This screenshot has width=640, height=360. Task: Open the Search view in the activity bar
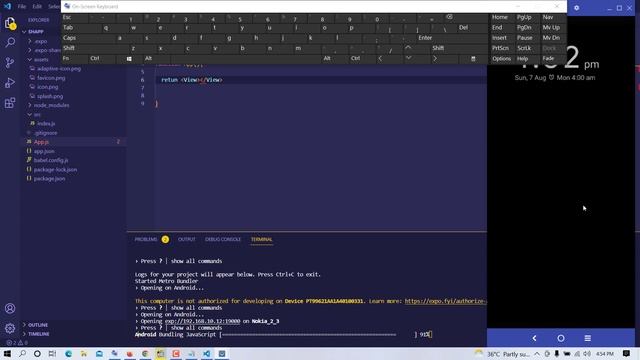[10, 42]
